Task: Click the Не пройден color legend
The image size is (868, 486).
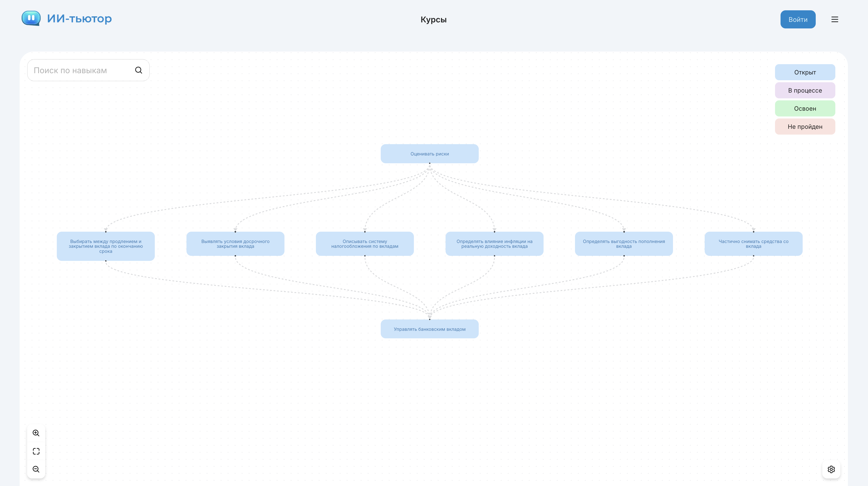Action: pos(805,127)
